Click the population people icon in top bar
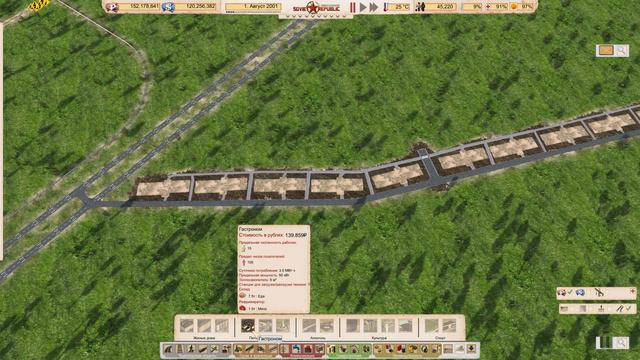Image resolution: width=640 pixels, height=360 pixels. [420, 7]
